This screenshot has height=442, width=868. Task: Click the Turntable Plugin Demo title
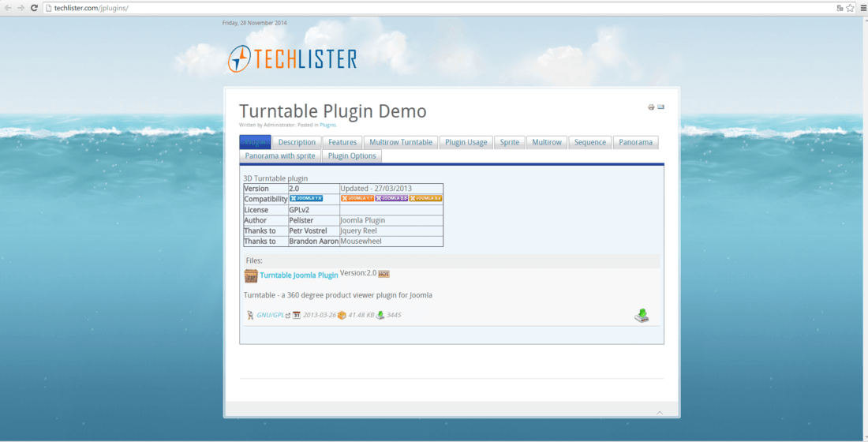[x=333, y=110]
